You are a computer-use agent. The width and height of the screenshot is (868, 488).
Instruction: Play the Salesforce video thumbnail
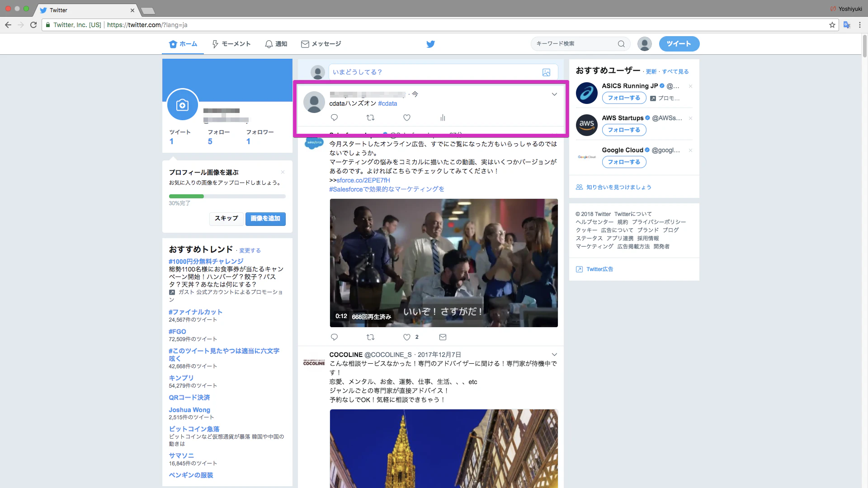click(443, 263)
